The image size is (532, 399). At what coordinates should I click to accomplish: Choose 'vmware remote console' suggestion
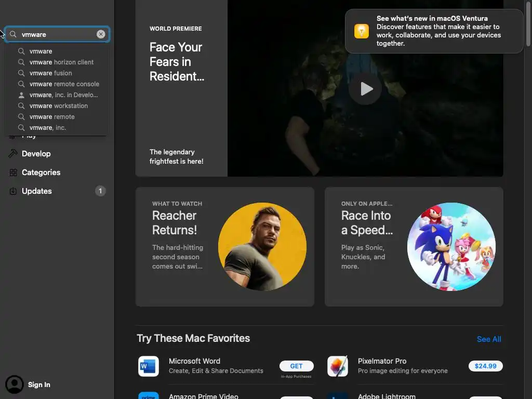pos(64,84)
